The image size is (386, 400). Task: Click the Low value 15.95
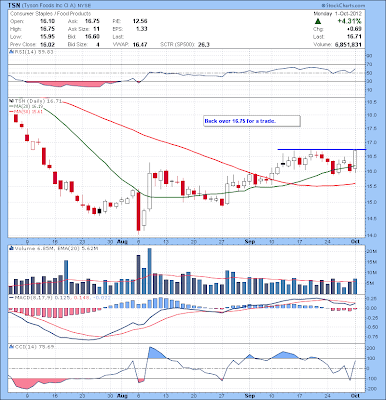point(47,37)
